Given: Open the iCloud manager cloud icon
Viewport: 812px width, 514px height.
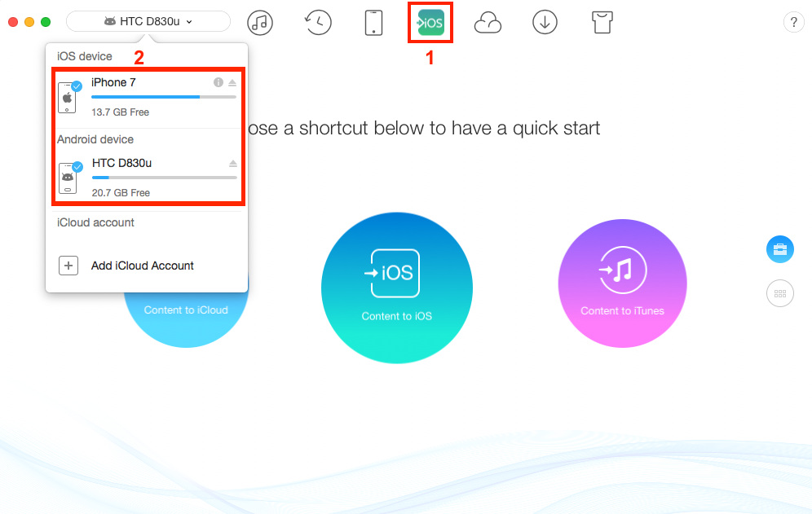Looking at the screenshot, I should pyautogui.click(x=488, y=24).
